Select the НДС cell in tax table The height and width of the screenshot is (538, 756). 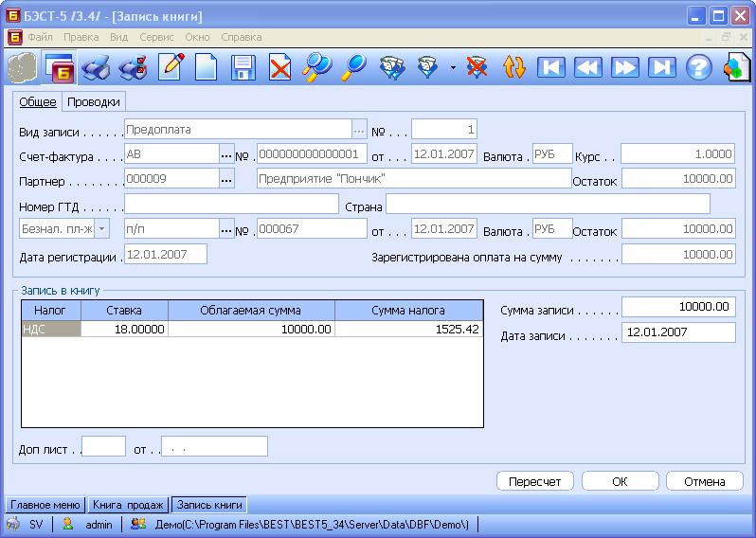point(51,330)
